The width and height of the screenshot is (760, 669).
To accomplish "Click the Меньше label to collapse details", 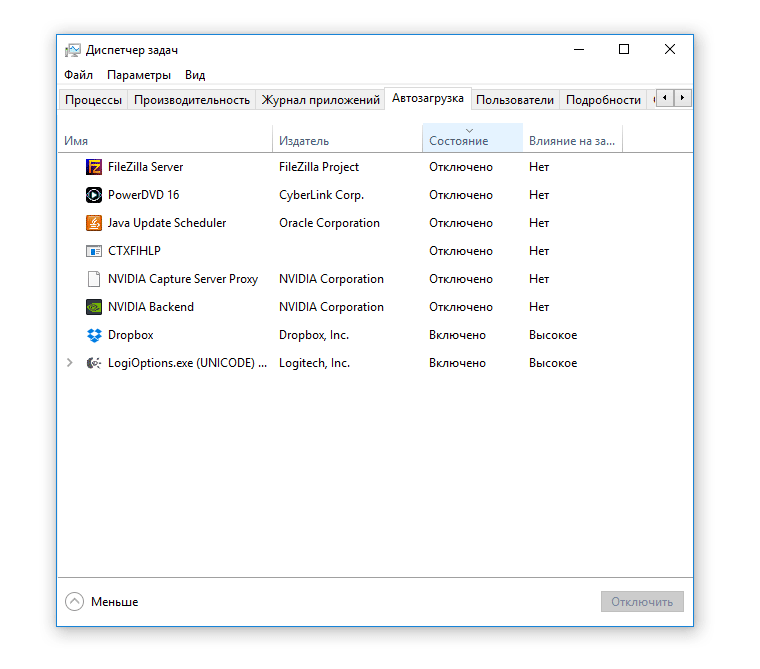I will (114, 602).
